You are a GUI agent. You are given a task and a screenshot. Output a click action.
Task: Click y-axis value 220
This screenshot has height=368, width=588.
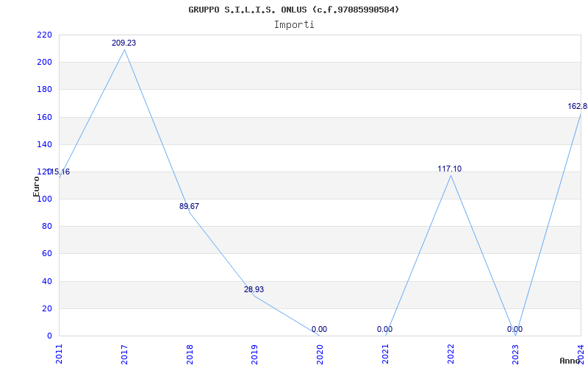pyautogui.click(x=44, y=35)
